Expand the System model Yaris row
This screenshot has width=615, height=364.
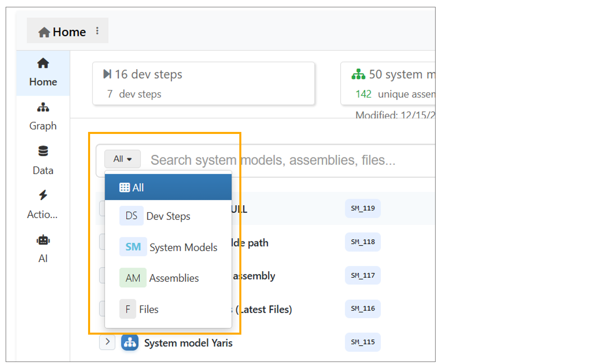[107, 342]
